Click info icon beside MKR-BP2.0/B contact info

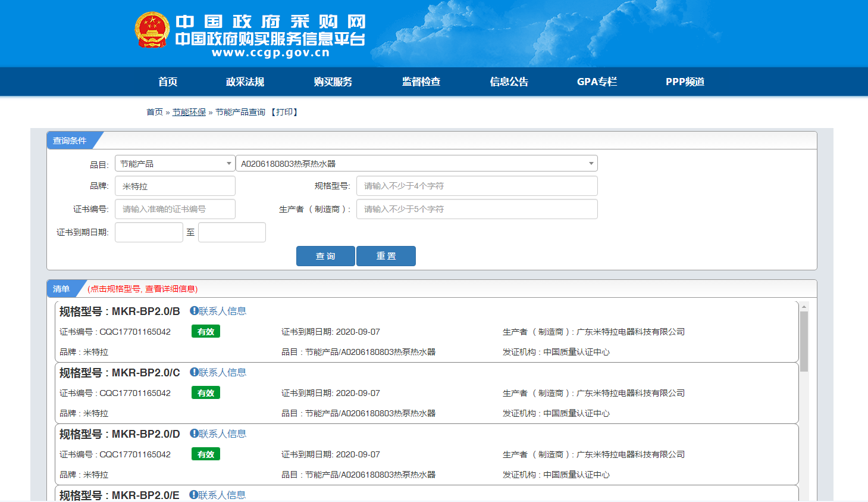(194, 310)
